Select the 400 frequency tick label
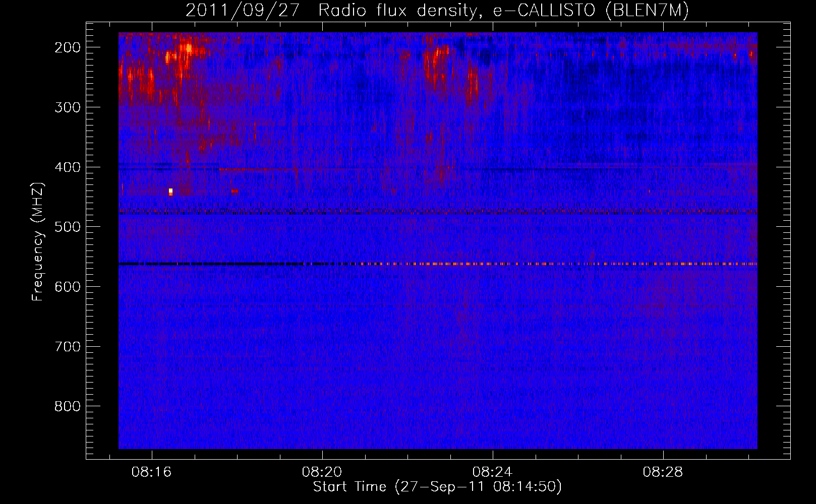 [68, 167]
